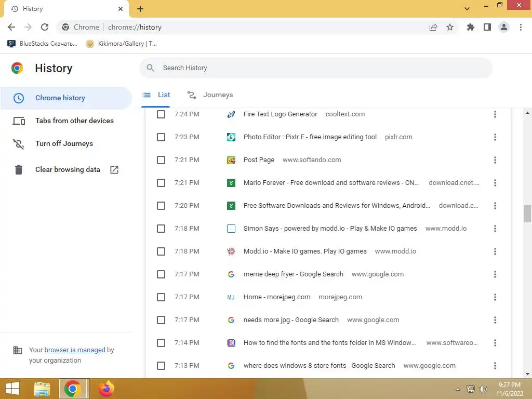The image size is (532, 399).
Task: Toggle the browser side panel icon
Action: (487, 27)
